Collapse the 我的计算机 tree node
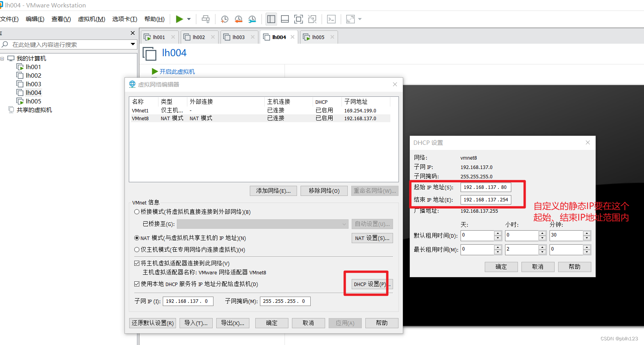Screen dimensions: 644x345 click(2, 59)
